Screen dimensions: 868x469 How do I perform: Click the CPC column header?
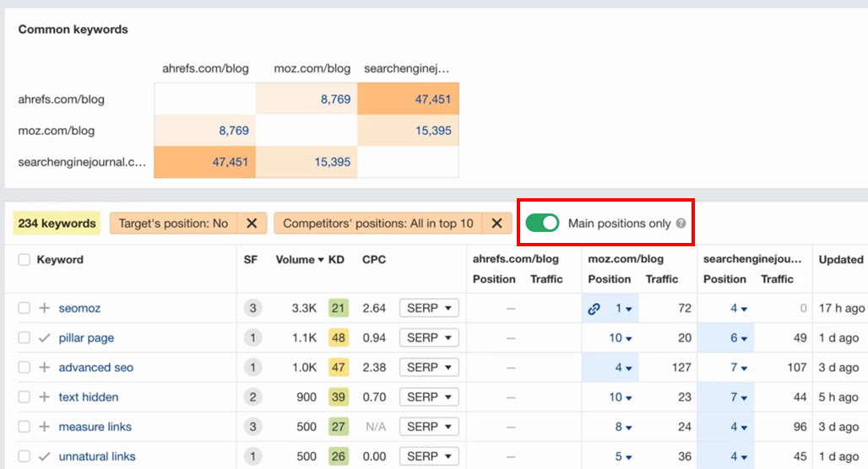pos(374,260)
